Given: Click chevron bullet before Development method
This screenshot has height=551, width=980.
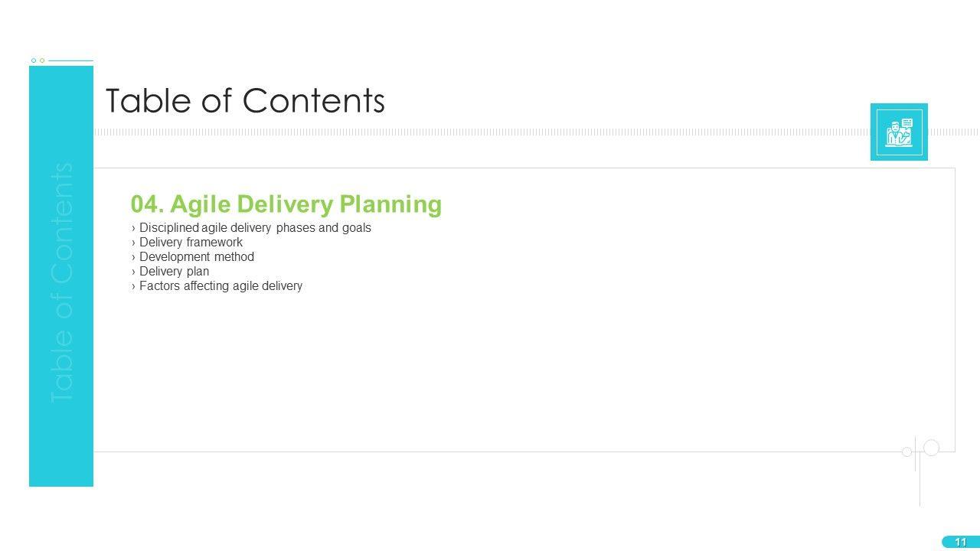Looking at the screenshot, I should pos(134,257).
